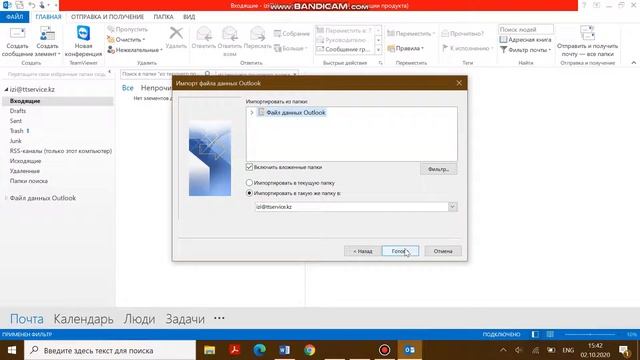Click the Forward (Переслать) icon

click(258, 34)
